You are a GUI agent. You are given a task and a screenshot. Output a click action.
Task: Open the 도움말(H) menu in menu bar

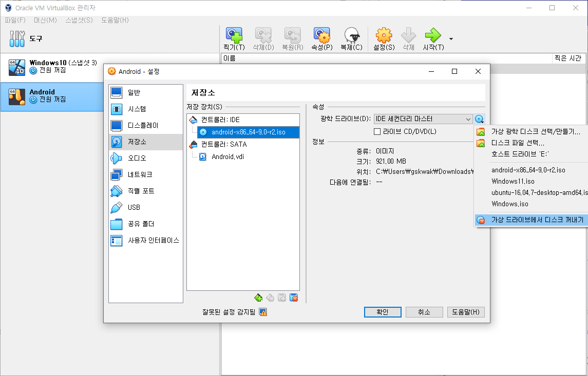[115, 20]
